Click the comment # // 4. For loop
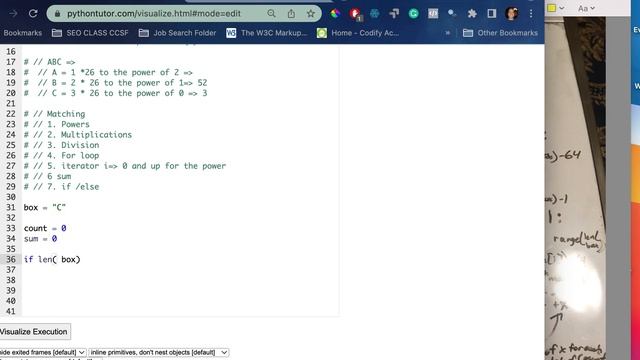 [61, 156]
